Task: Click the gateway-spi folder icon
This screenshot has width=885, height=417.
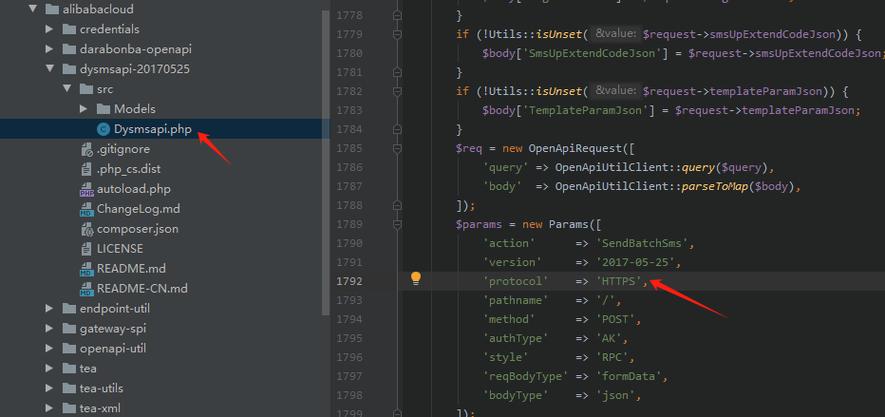Action: 69,328
